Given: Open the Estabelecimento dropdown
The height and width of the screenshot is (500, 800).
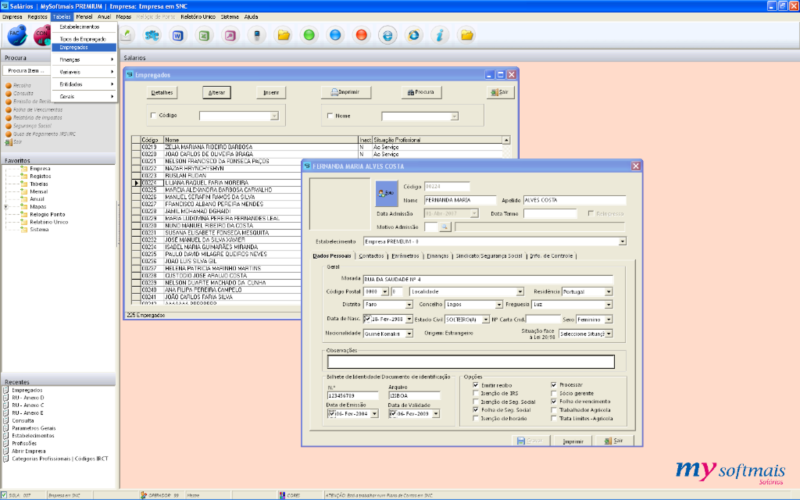Looking at the screenshot, I should (x=621, y=241).
